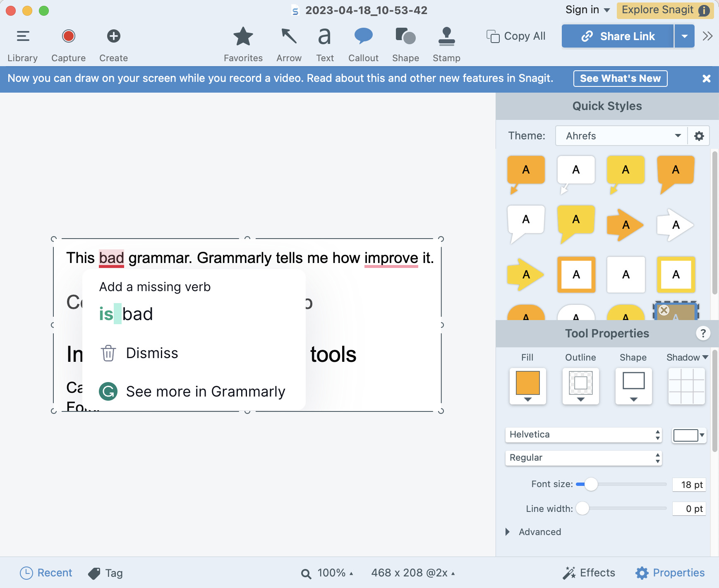Open Quick Styles theme settings gear
719x588 pixels.
[x=698, y=136]
